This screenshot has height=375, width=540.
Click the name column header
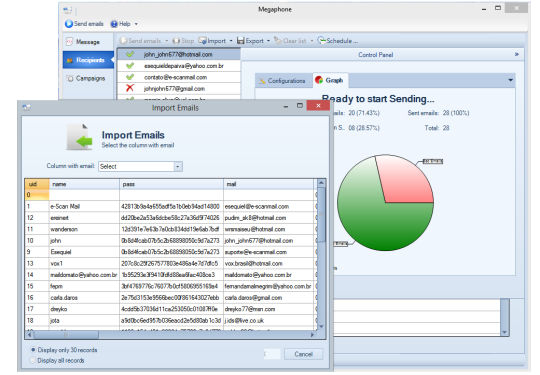click(x=84, y=184)
